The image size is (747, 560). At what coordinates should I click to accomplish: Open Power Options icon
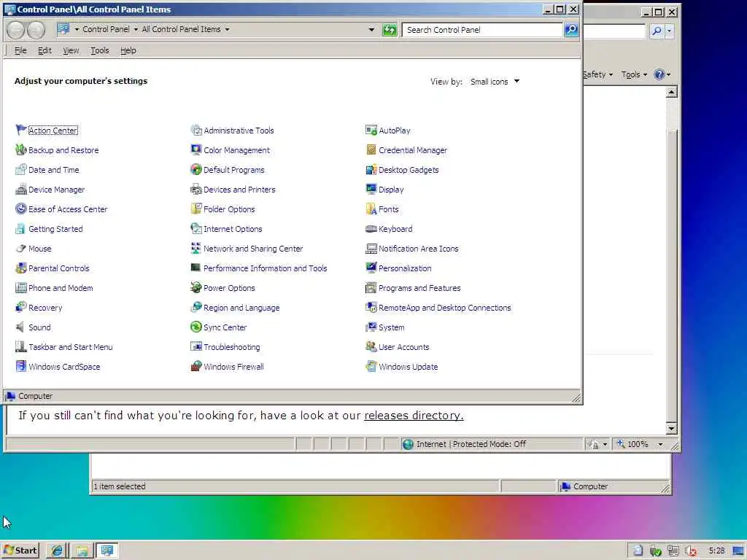196,287
